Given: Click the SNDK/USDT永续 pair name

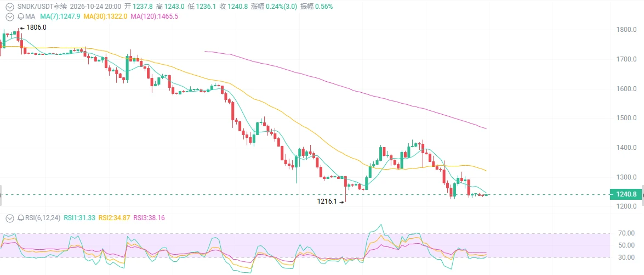Looking at the screenshot, I should 42,7.
